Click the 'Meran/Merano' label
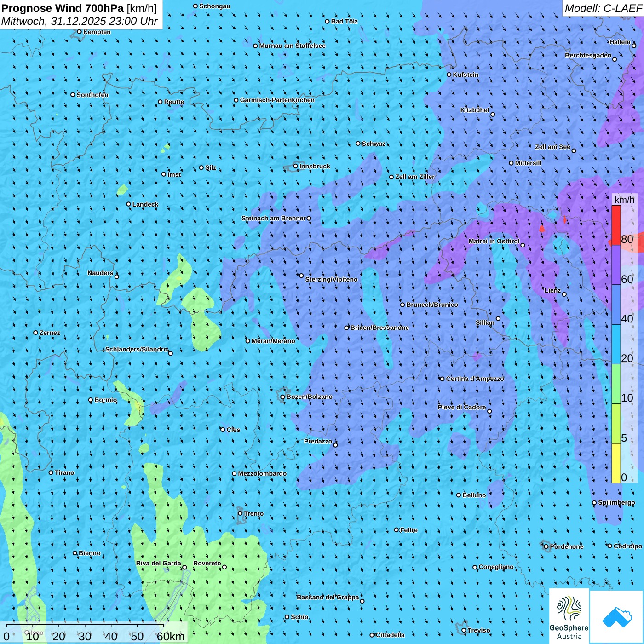Image resolution: width=644 pixels, height=644 pixels. (273, 341)
